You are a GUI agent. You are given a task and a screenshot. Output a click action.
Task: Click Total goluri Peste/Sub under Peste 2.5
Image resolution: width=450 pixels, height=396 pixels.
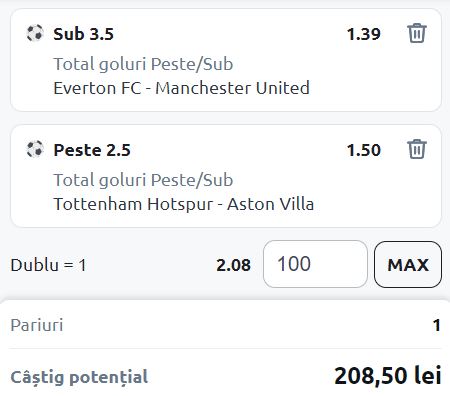click(143, 180)
